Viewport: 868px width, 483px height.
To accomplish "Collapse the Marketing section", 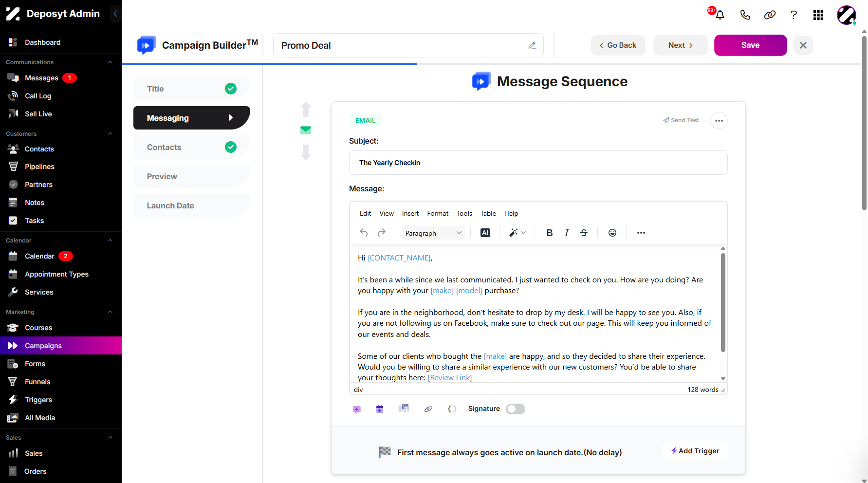I will (x=110, y=312).
